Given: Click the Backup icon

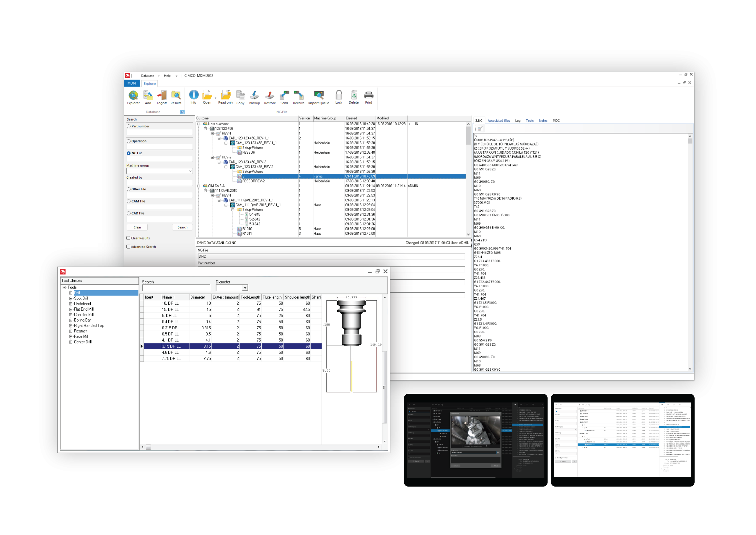Looking at the screenshot, I should click(255, 98).
